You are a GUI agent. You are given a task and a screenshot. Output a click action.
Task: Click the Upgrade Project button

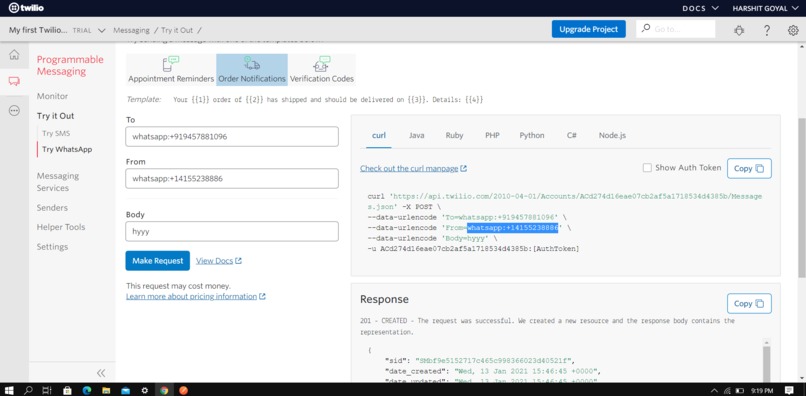click(x=589, y=29)
